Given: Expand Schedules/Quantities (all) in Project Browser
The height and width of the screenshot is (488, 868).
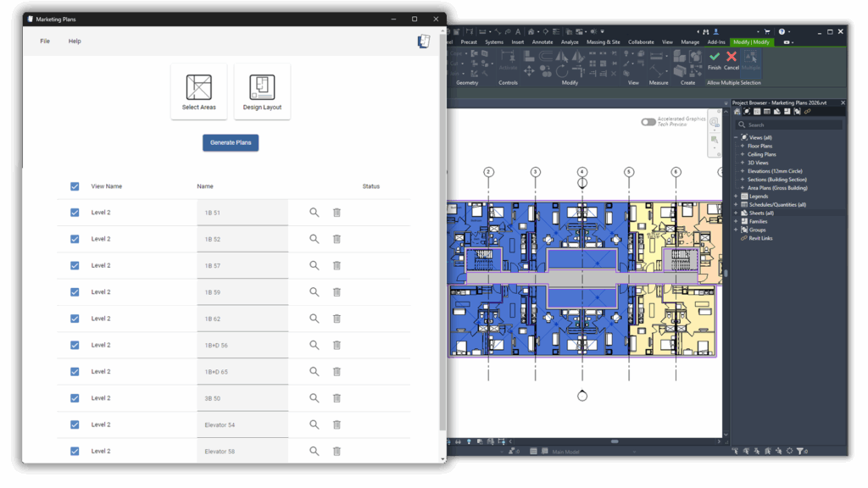Looking at the screenshot, I should (x=736, y=204).
